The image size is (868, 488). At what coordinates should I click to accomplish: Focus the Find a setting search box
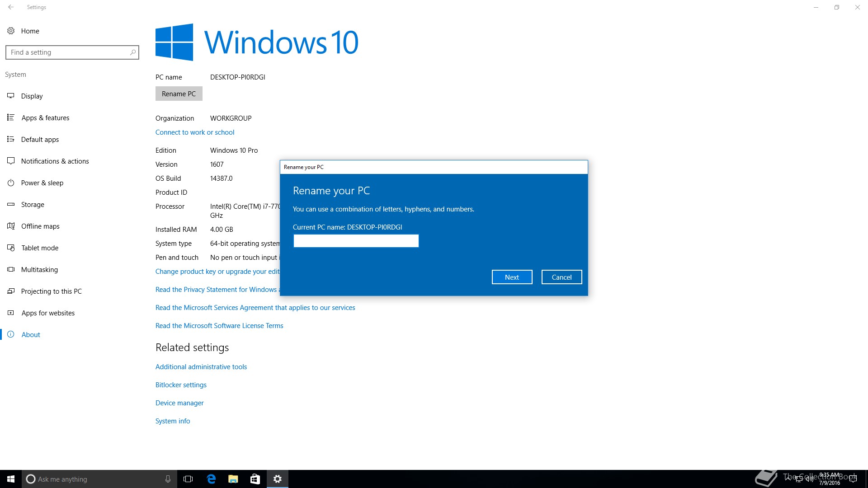coord(72,52)
